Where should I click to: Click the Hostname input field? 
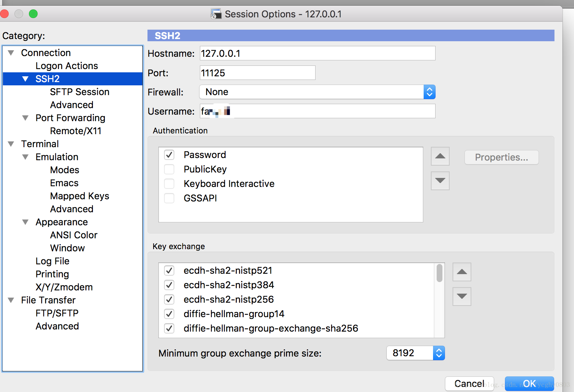point(317,53)
